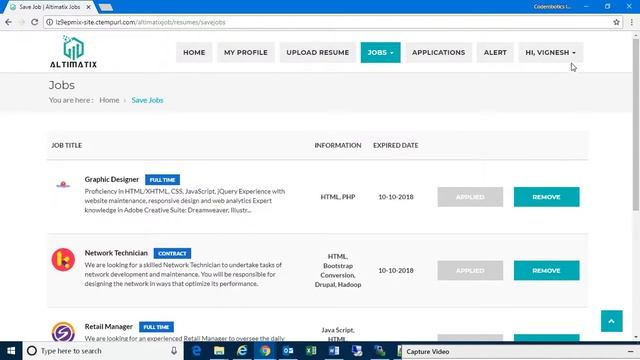Open the ALERT menu item
This screenshot has height=360, width=640.
point(495,52)
